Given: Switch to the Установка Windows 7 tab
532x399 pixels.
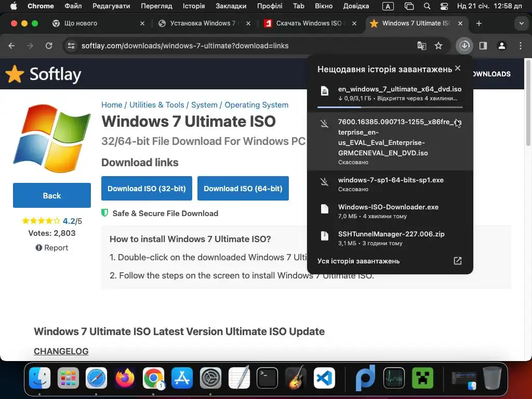Looking at the screenshot, I should (x=203, y=23).
